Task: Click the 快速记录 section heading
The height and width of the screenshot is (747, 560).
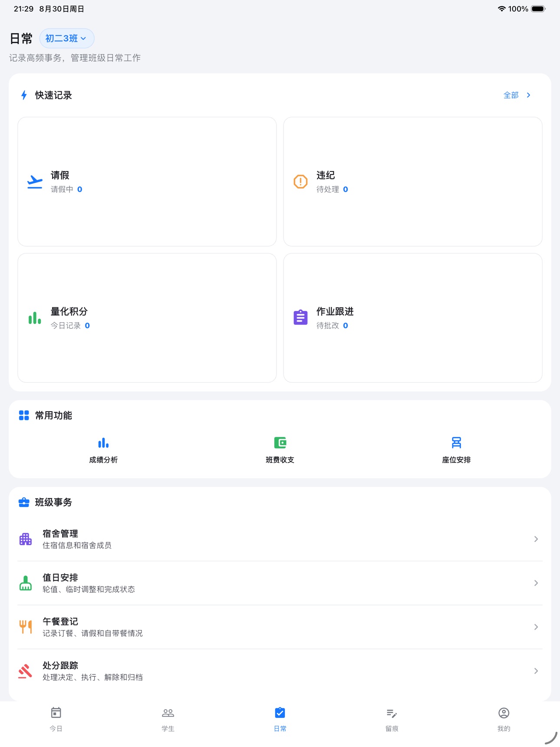Action: (53, 95)
